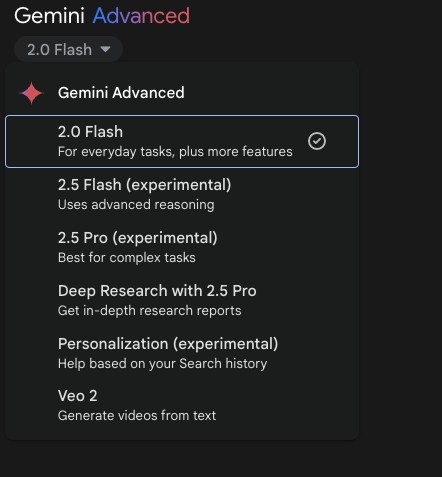This screenshot has height=477, width=442.
Task: Click 'Uses advanced reasoning' description
Action: (136, 205)
